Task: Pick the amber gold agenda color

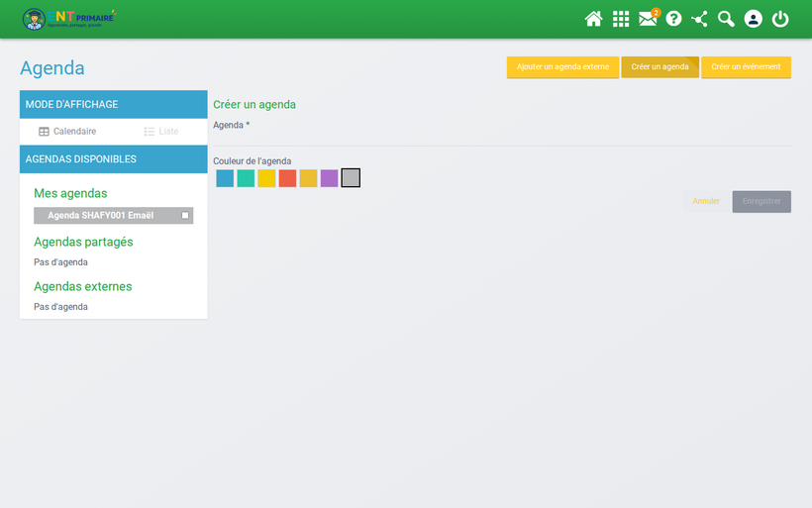Action: [x=308, y=178]
